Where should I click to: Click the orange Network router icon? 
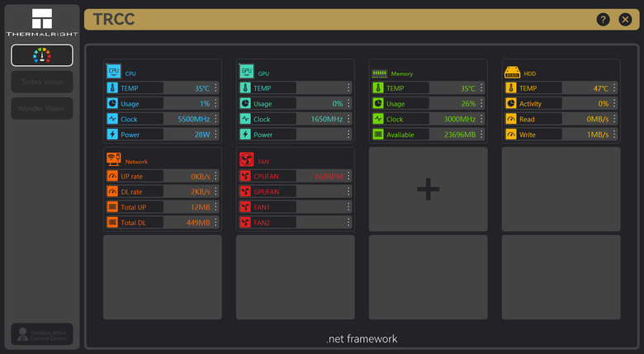pyautogui.click(x=114, y=159)
